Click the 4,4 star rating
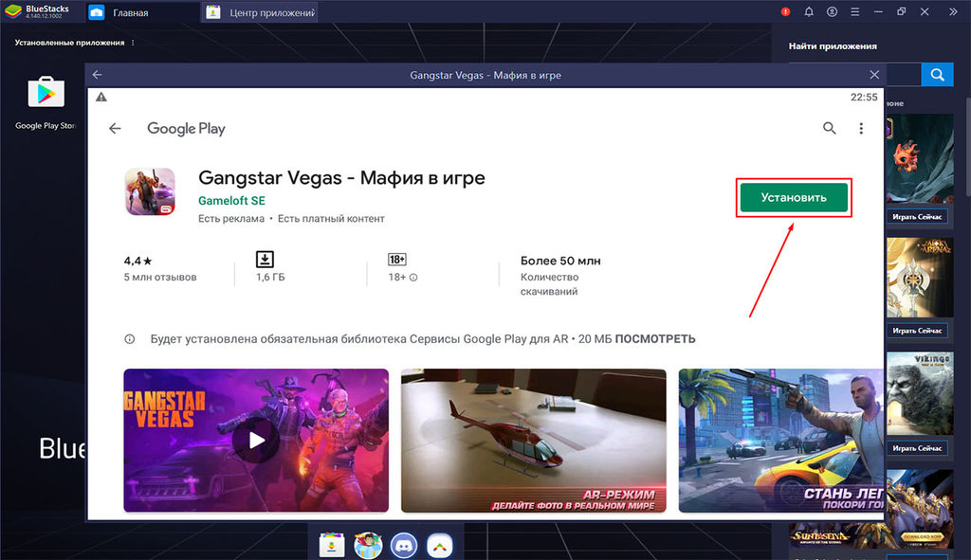This screenshot has height=560, width=971. tap(137, 262)
